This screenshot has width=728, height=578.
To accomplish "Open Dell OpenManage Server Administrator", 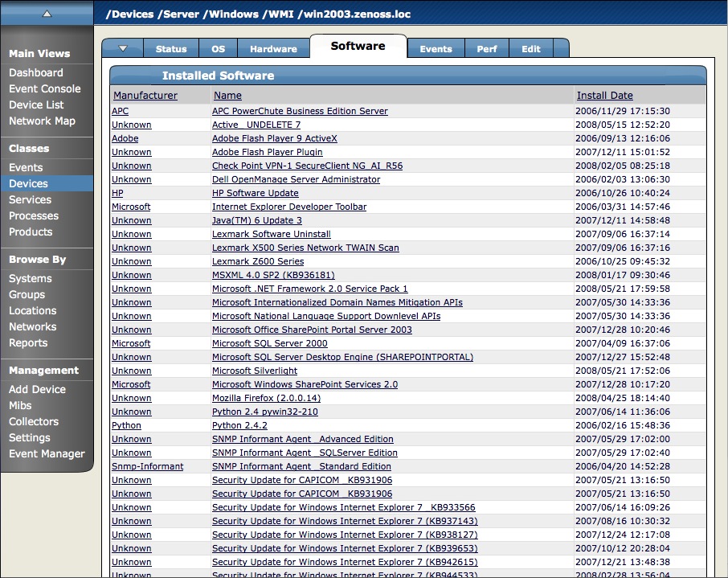I will pyautogui.click(x=297, y=179).
